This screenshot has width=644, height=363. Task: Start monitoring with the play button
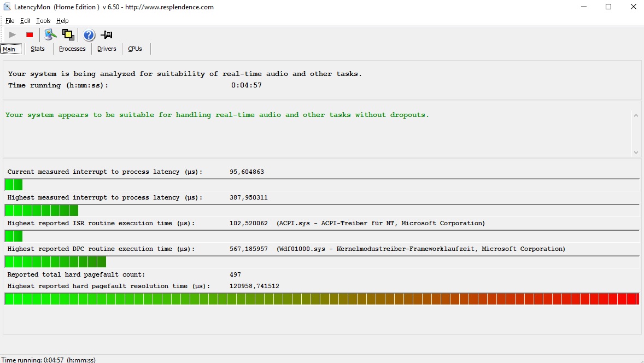pyautogui.click(x=13, y=35)
